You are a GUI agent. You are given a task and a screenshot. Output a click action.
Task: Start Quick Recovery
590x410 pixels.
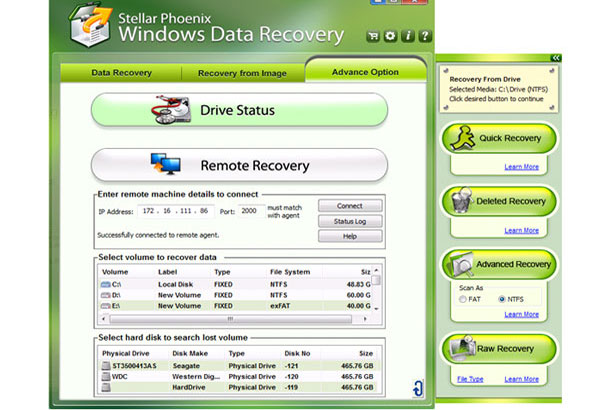pos(499,138)
